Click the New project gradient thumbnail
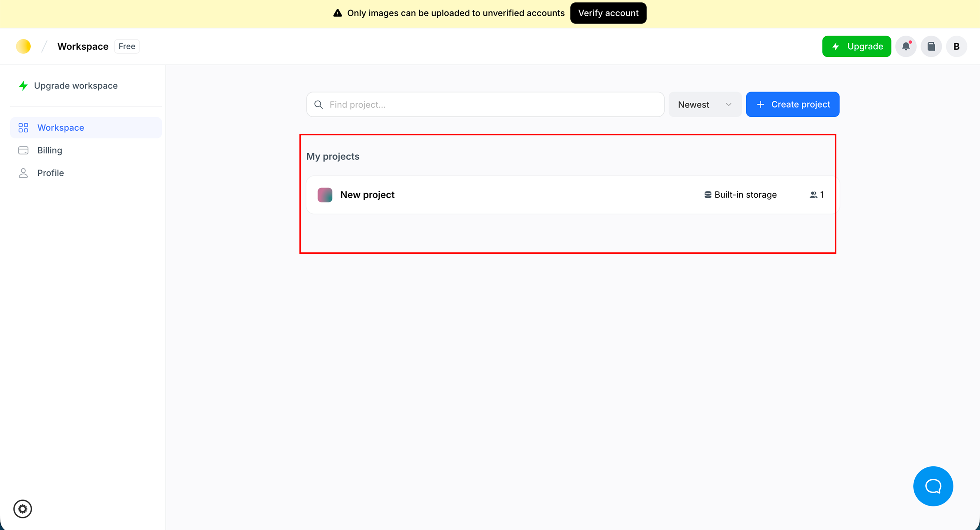Image resolution: width=980 pixels, height=530 pixels. [x=325, y=195]
